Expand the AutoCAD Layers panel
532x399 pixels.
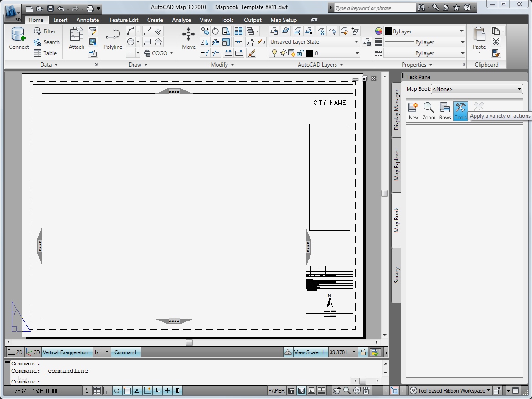[320, 64]
